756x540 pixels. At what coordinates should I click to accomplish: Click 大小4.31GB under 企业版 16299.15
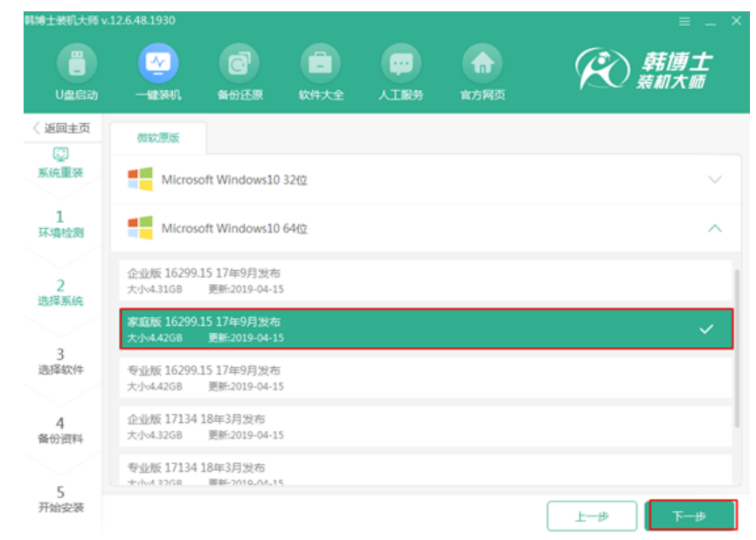point(155,289)
